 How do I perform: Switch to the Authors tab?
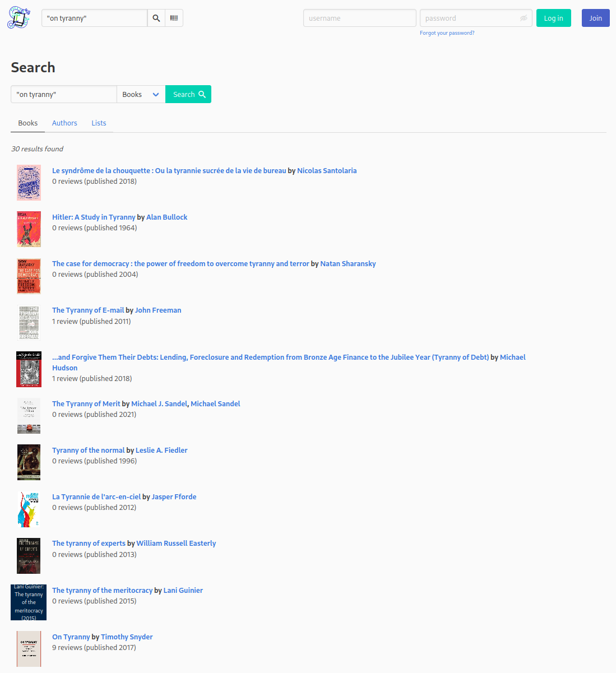click(x=64, y=123)
